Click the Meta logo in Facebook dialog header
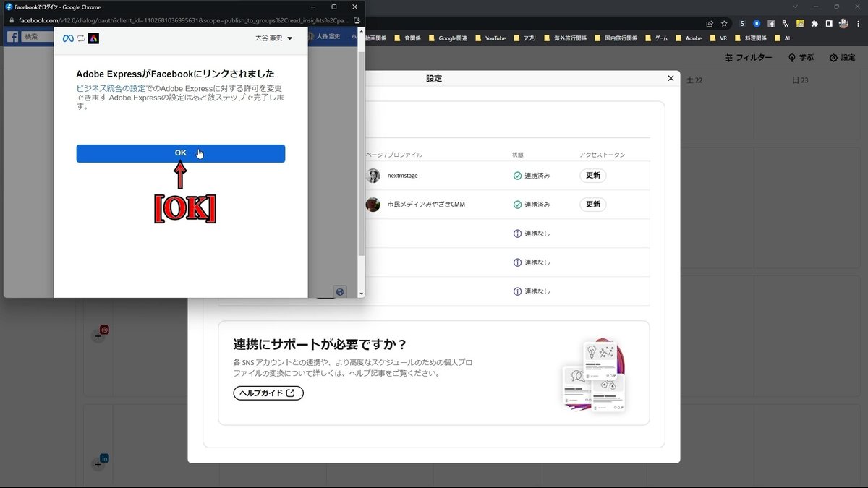 tap(68, 38)
